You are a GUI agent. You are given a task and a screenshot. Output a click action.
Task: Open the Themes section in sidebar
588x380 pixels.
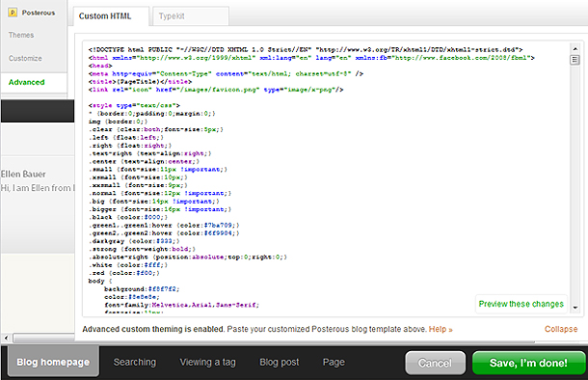pyautogui.click(x=21, y=35)
